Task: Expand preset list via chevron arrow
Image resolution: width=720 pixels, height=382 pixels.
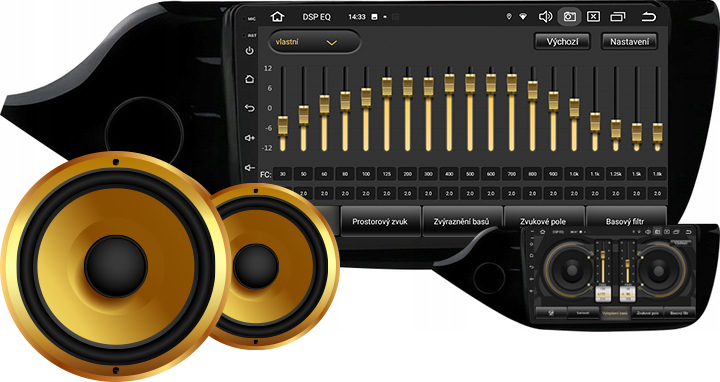Action: (332, 43)
